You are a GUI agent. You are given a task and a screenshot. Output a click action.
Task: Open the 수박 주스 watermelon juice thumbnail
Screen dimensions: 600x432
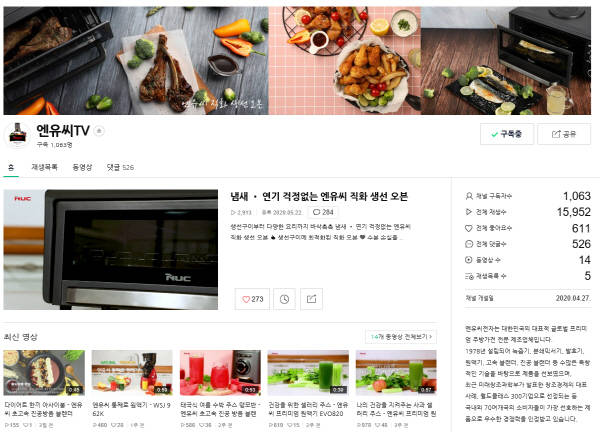click(x=220, y=373)
